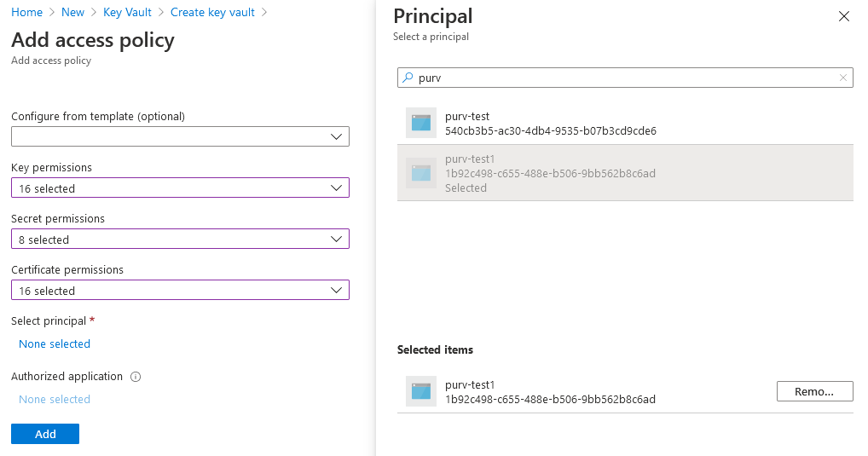
Task: Close the Principal panel
Action: [x=844, y=16]
